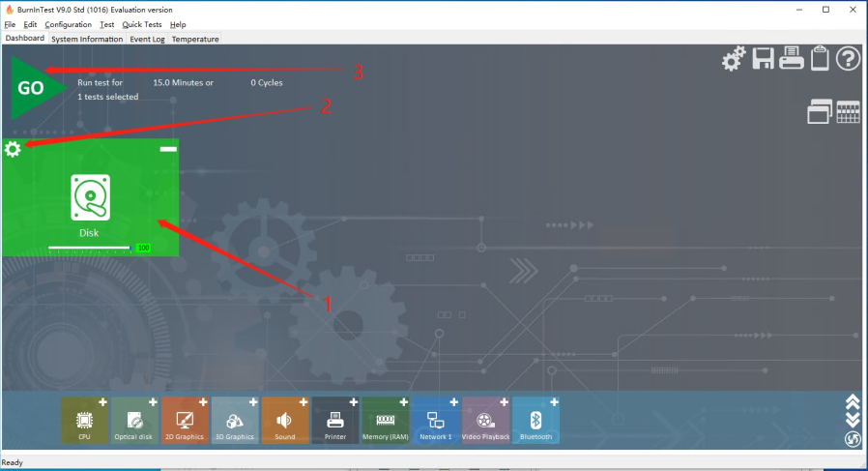
Task: Add the Memory (RAM) test tile
Action: click(x=386, y=420)
